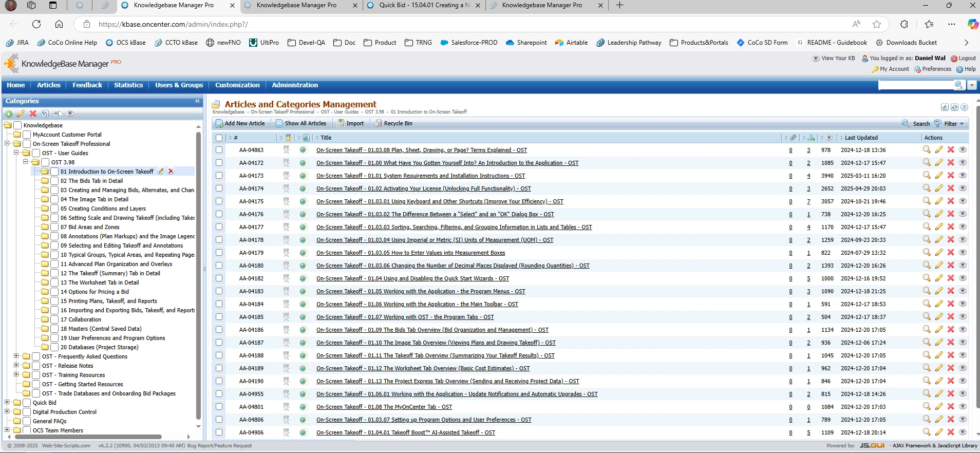980x453 pixels.
Task: Switch to Quick Bid browser tab
Action: pos(424,6)
